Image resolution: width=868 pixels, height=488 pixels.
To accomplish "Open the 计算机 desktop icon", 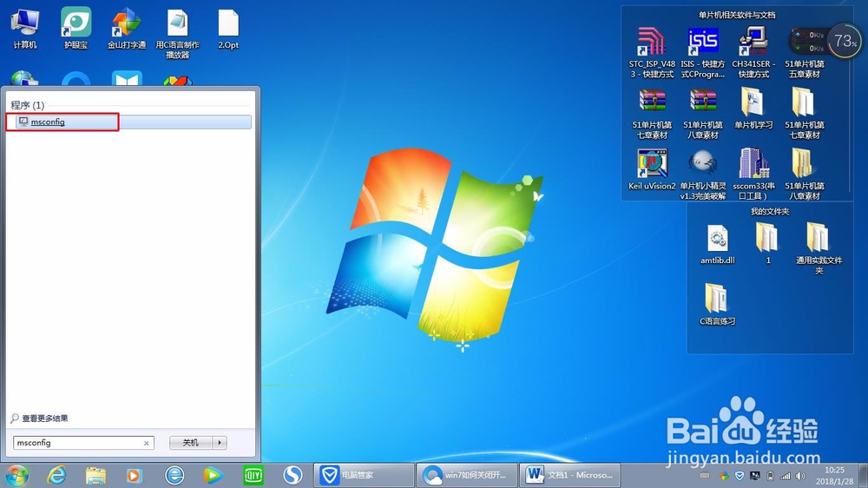I will [x=25, y=30].
